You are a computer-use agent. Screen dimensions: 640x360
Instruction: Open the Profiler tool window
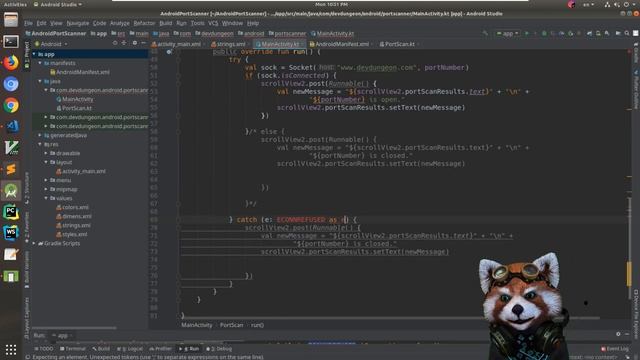pos(160,349)
